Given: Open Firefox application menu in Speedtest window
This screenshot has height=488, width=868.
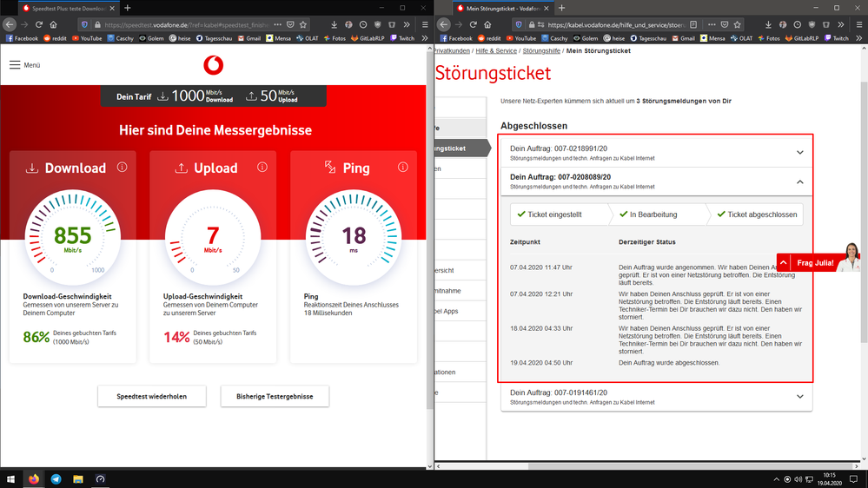Looking at the screenshot, I should point(425,24).
